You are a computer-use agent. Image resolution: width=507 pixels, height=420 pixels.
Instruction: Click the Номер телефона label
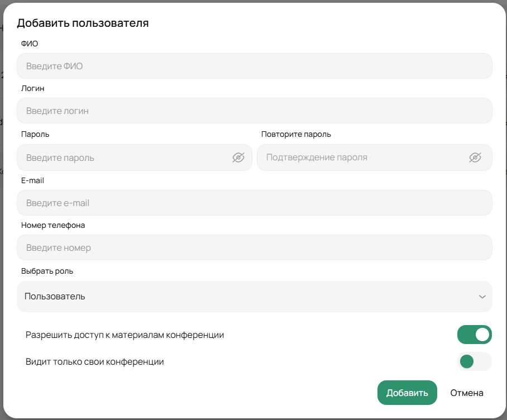53,225
